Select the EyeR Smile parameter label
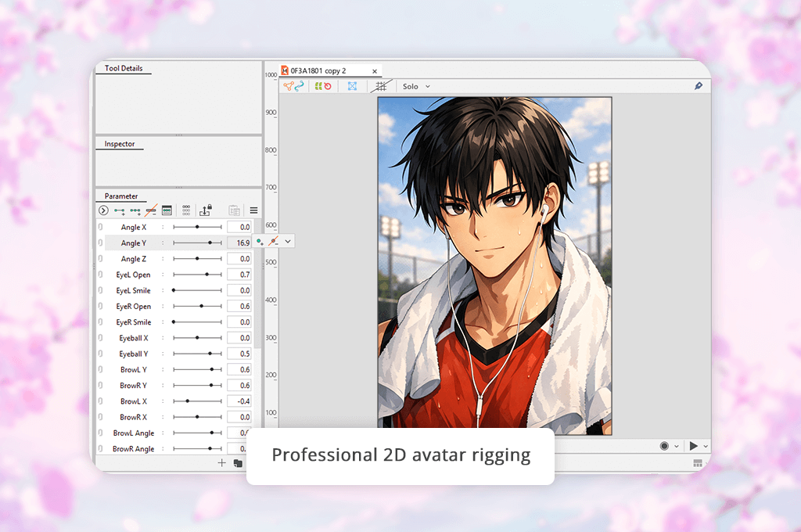 click(x=133, y=322)
